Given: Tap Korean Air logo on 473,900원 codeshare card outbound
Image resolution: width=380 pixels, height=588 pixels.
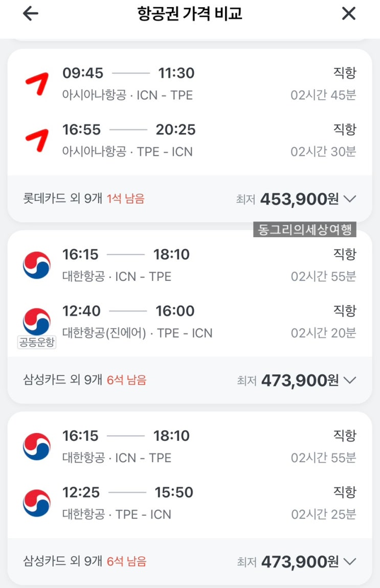Looking at the screenshot, I should (37, 265).
